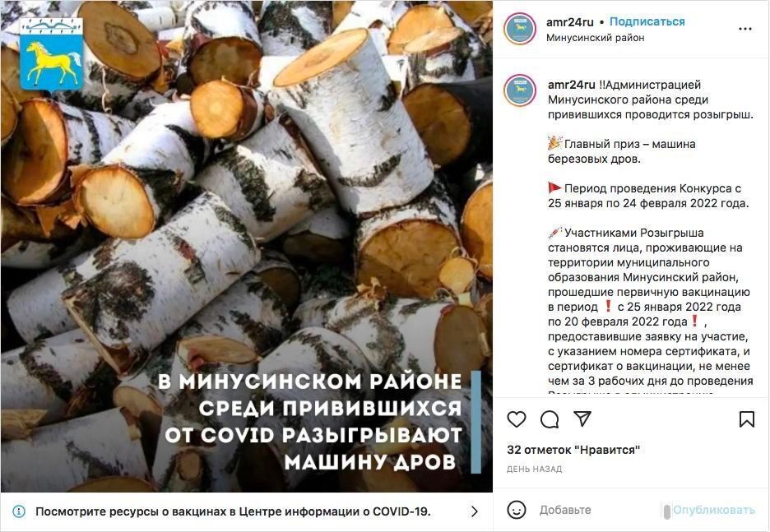Open COVID-19 vaccine resources banner text

233,511
